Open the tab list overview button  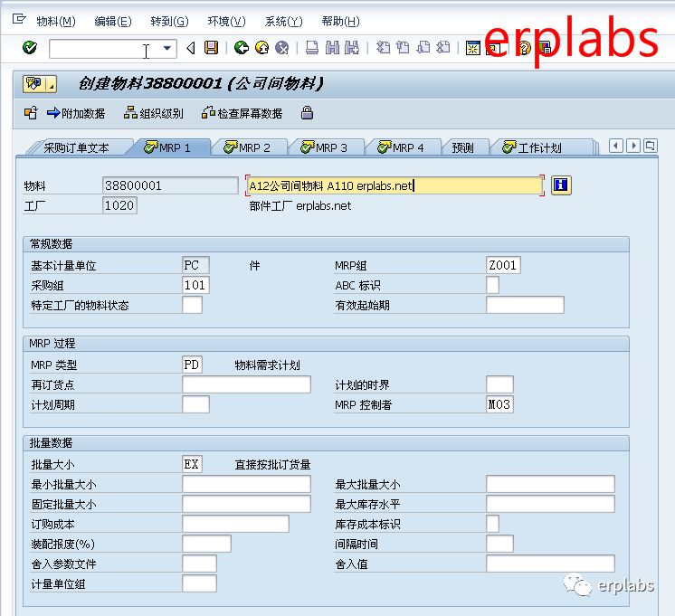[x=651, y=146]
